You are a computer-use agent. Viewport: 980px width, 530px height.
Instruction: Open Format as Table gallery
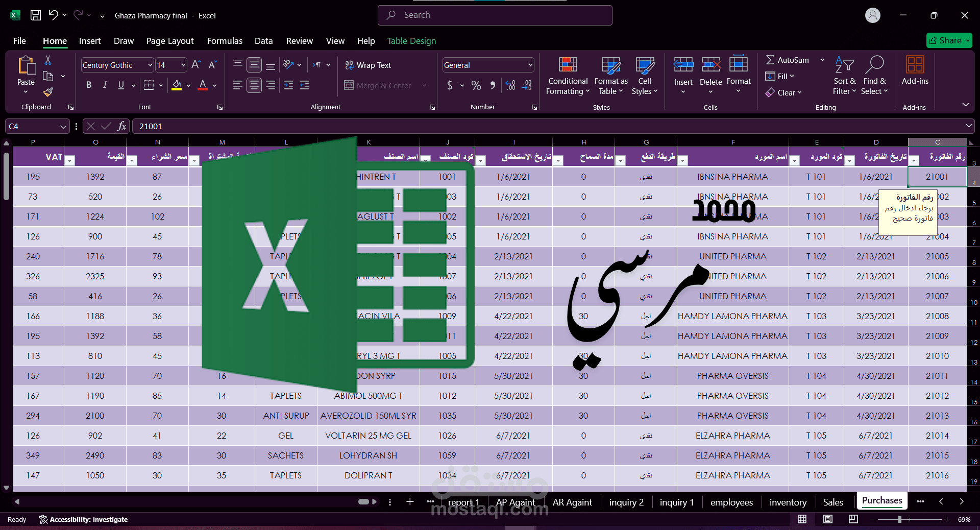point(611,76)
